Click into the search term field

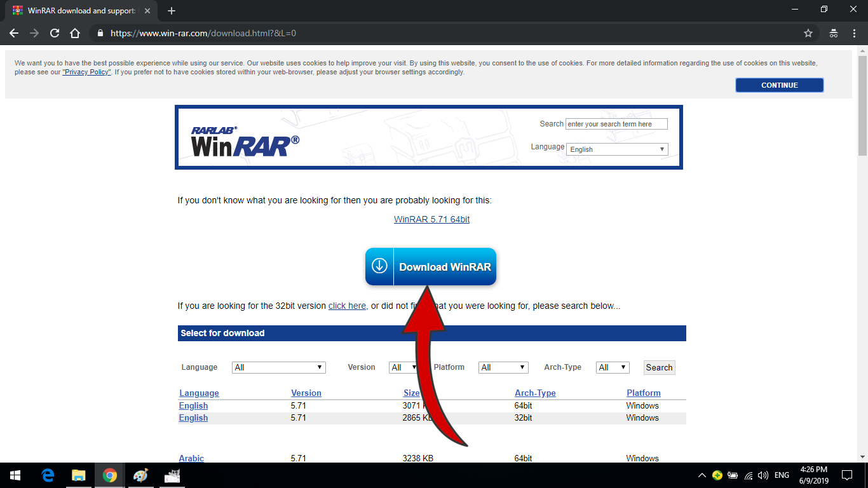pyautogui.click(x=616, y=124)
